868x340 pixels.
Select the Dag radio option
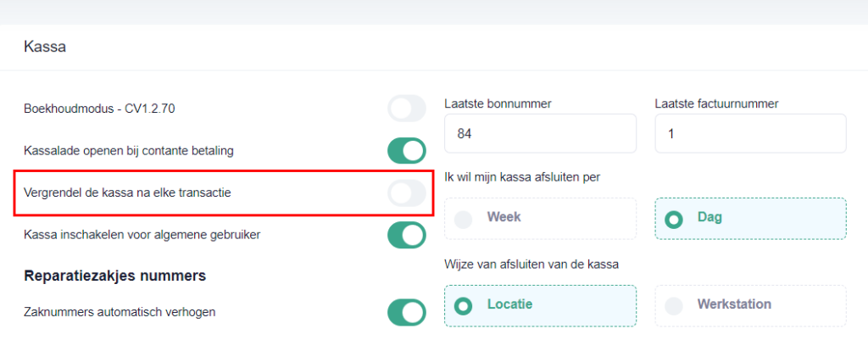pos(751,219)
